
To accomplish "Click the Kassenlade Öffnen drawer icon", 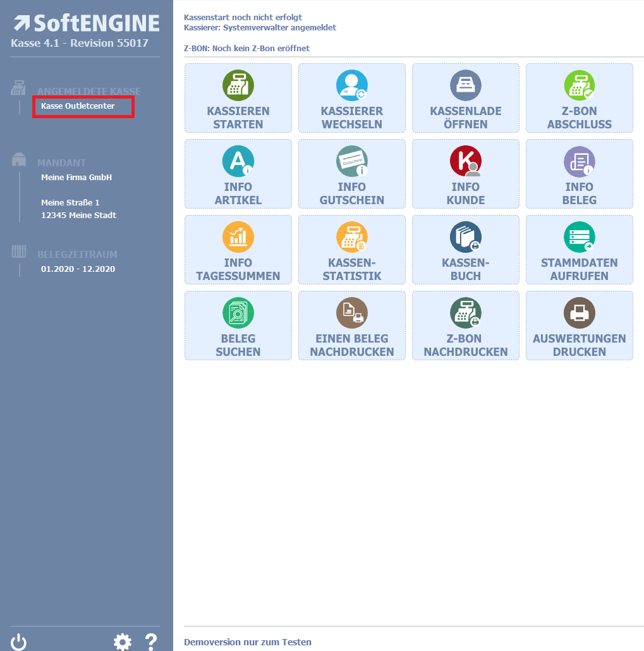I will (x=466, y=86).
